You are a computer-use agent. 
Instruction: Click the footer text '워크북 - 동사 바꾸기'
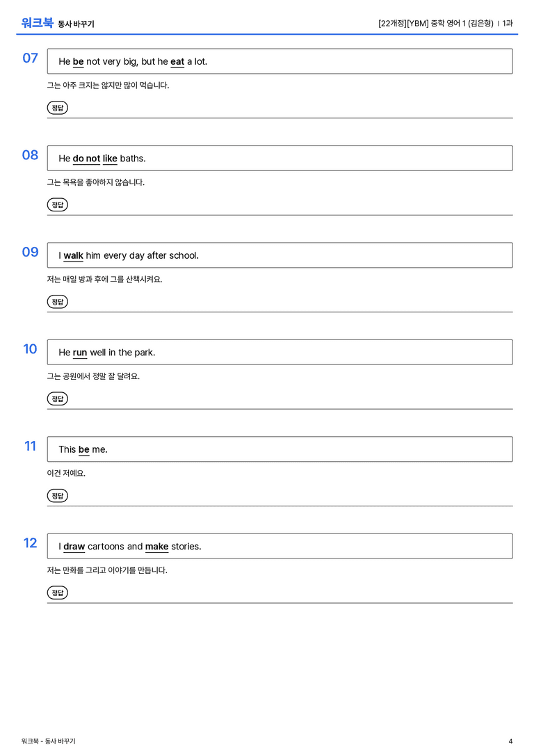click(48, 741)
